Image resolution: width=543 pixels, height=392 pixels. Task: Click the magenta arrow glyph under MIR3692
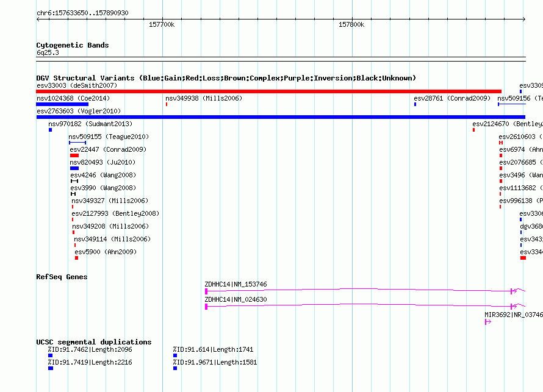(488, 322)
